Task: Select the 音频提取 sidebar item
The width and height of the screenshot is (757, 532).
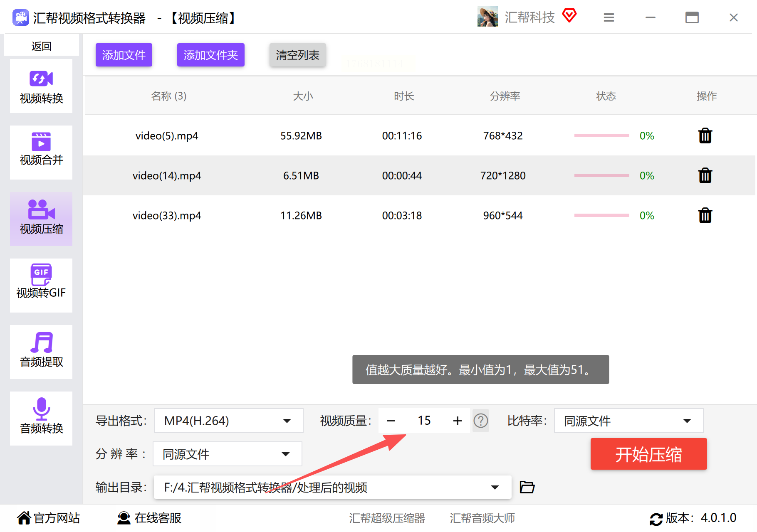Action: point(41,352)
